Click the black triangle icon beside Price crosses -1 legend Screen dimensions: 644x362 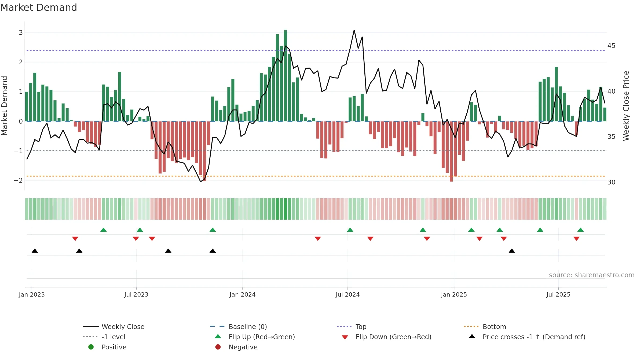(472, 336)
